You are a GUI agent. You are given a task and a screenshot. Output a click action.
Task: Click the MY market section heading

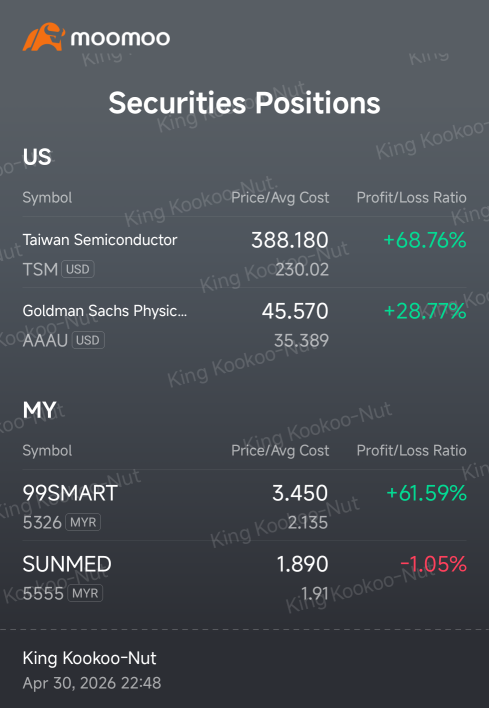39,410
